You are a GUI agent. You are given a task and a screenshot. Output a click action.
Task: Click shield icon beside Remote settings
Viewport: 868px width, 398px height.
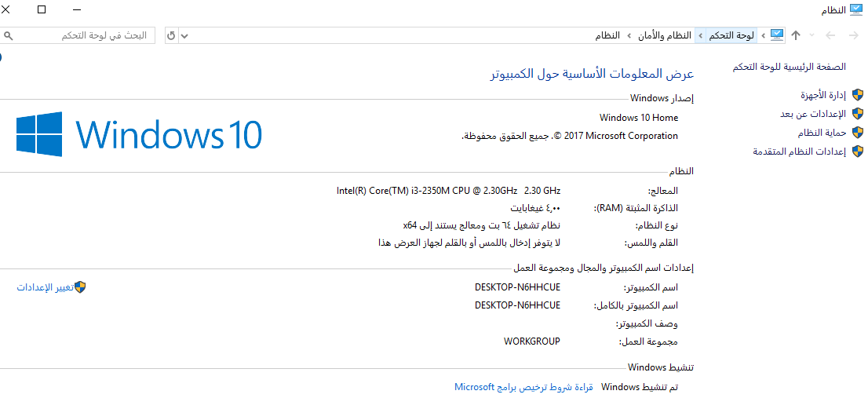tap(858, 114)
